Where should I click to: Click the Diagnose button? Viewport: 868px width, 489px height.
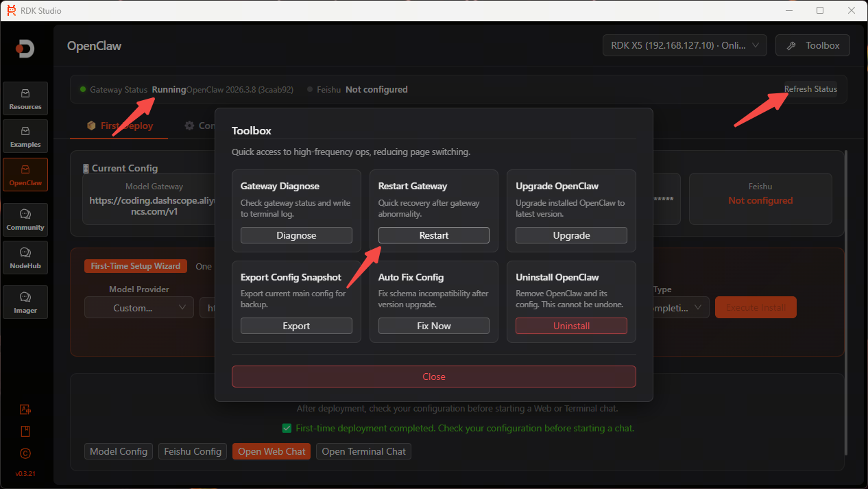296,235
